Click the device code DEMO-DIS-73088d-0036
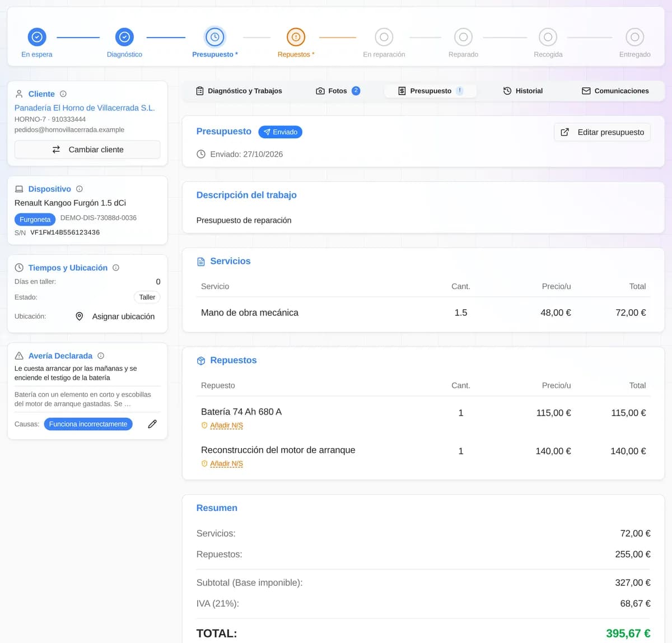 coord(99,218)
